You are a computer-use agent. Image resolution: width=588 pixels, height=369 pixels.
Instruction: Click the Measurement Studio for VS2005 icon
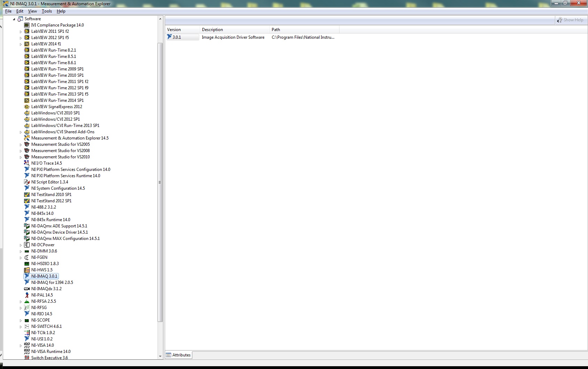tap(27, 144)
